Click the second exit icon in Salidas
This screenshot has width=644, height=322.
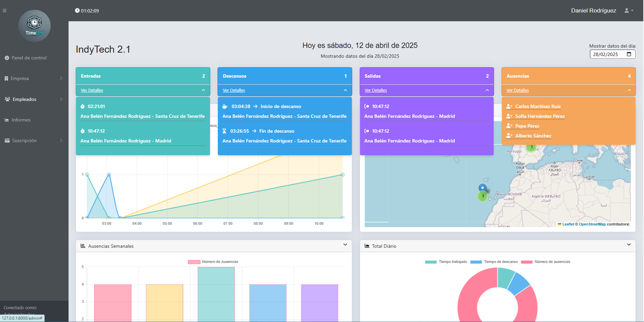pos(367,131)
